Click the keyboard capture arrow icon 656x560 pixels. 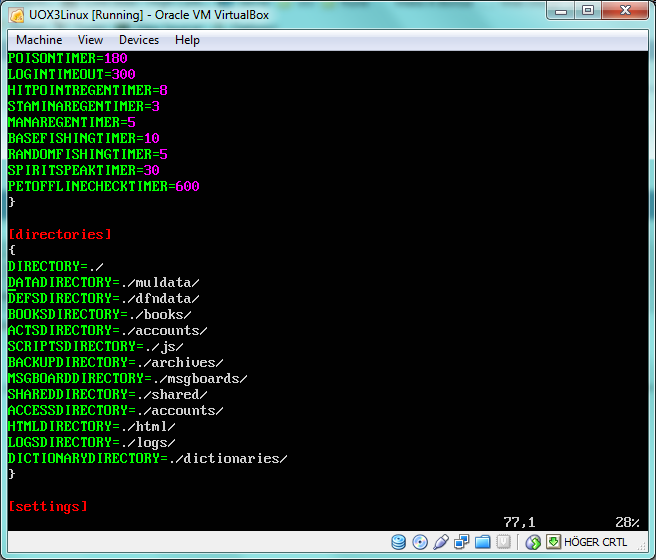tap(553, 542)
